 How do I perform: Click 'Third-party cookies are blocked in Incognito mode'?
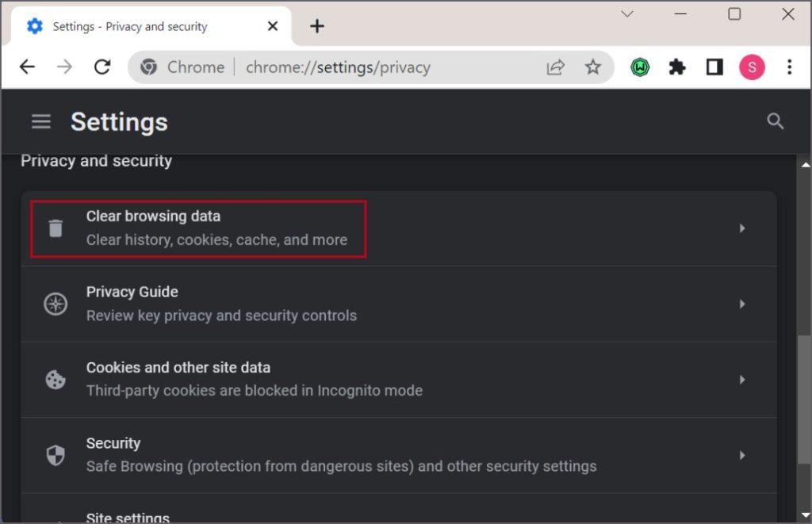pyautogui.click(x=255, y=390)
